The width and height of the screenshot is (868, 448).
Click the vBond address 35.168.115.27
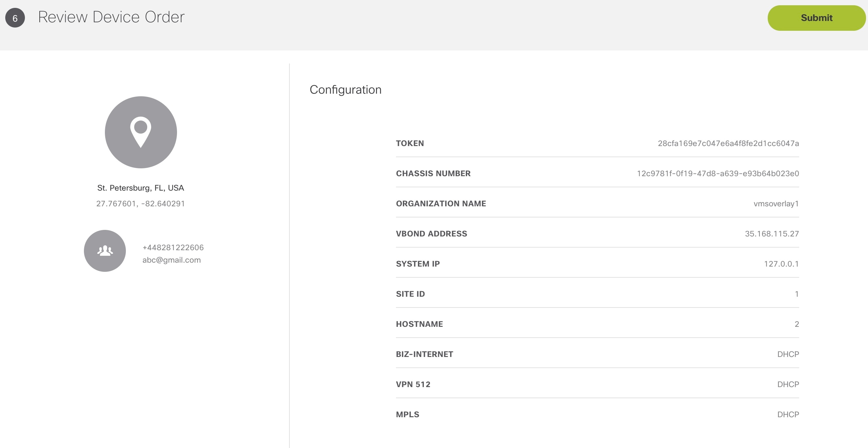tap(772, 233)
